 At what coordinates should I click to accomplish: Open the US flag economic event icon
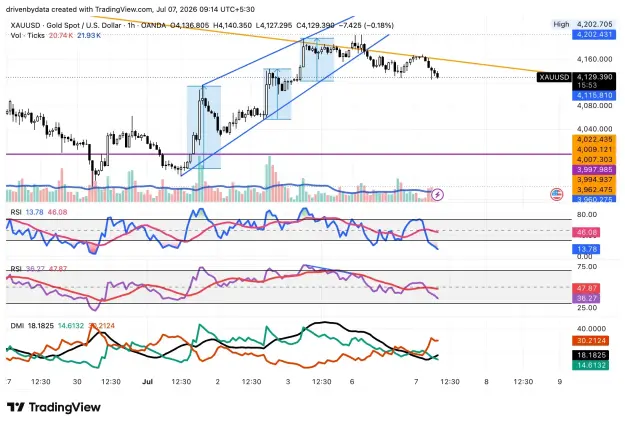[556, 195]
